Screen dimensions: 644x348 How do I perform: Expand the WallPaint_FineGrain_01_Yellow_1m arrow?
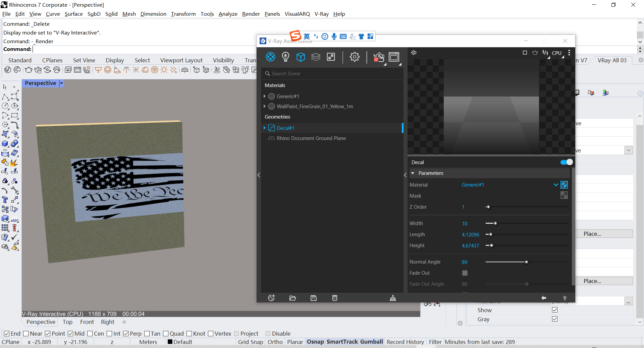(265, 106)
